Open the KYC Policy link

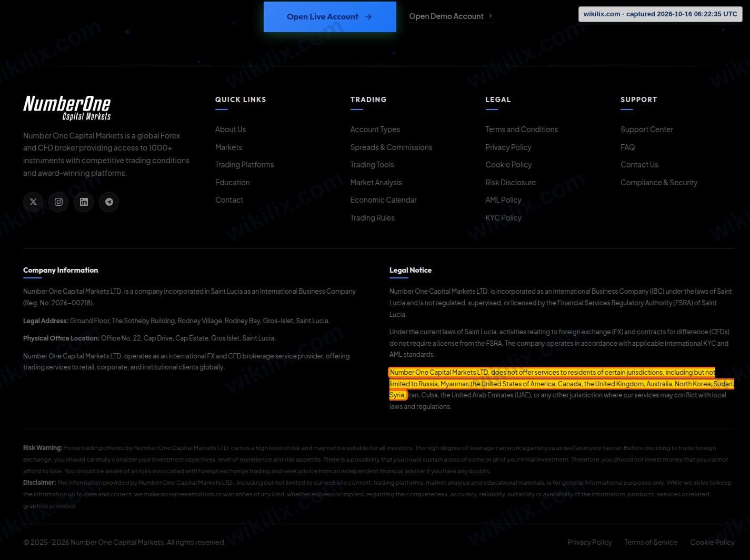click(x=503, y=218)
